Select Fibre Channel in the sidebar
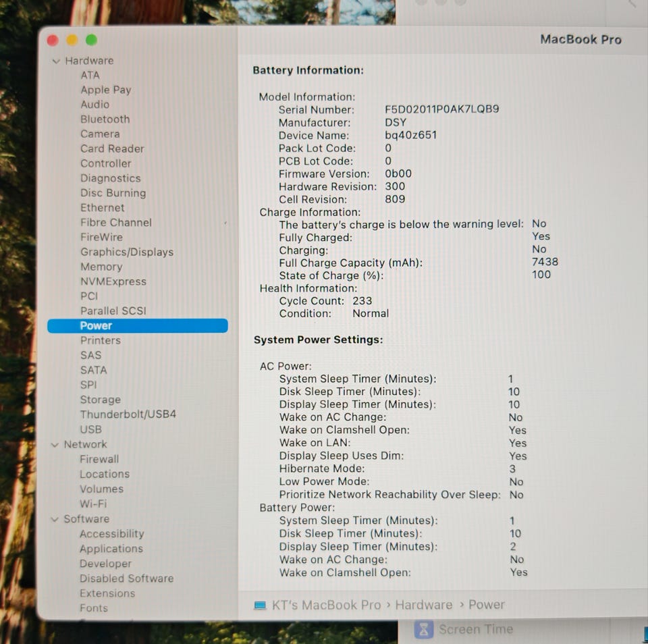Viewport: 648px width, 644px height. click(116, 223)
